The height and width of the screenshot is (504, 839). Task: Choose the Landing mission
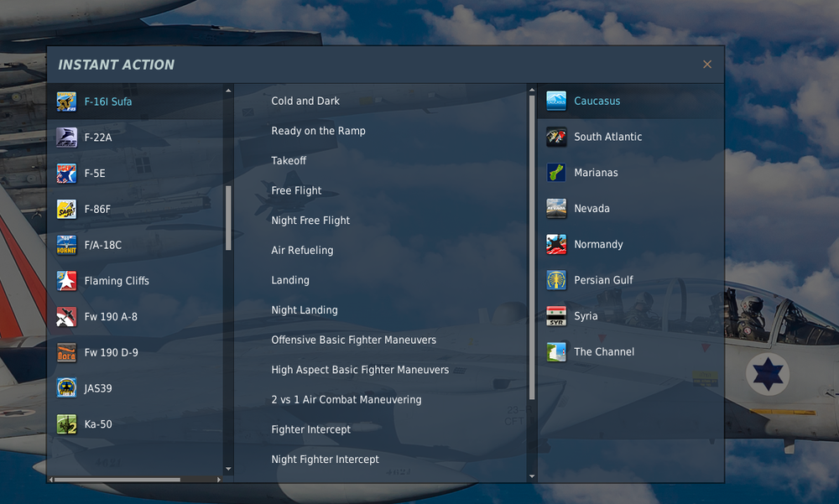click(x=290, y=280)
